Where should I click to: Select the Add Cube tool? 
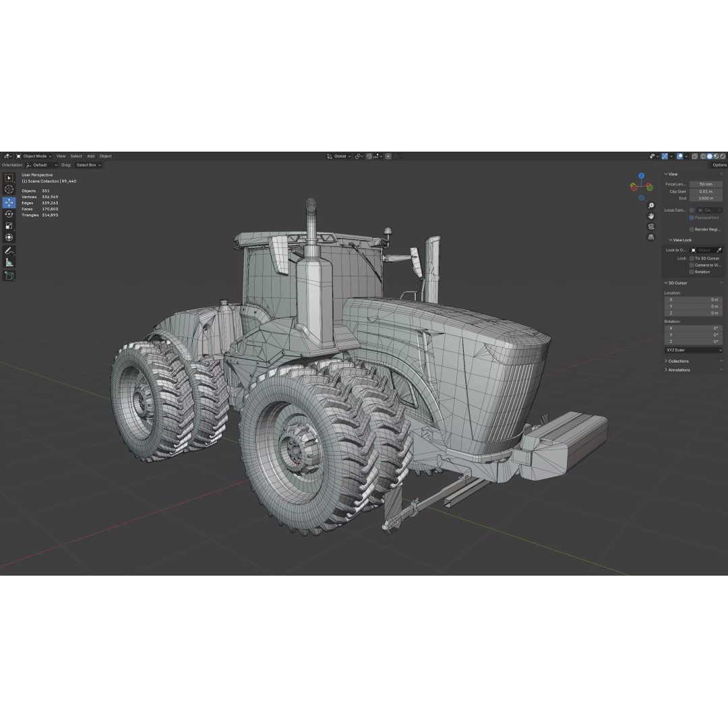[x=9, y=275]
